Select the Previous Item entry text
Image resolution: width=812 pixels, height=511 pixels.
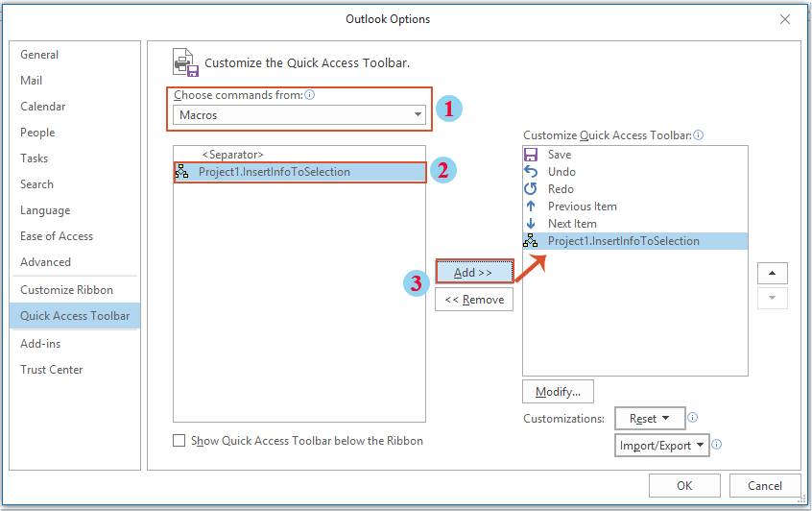582,207
